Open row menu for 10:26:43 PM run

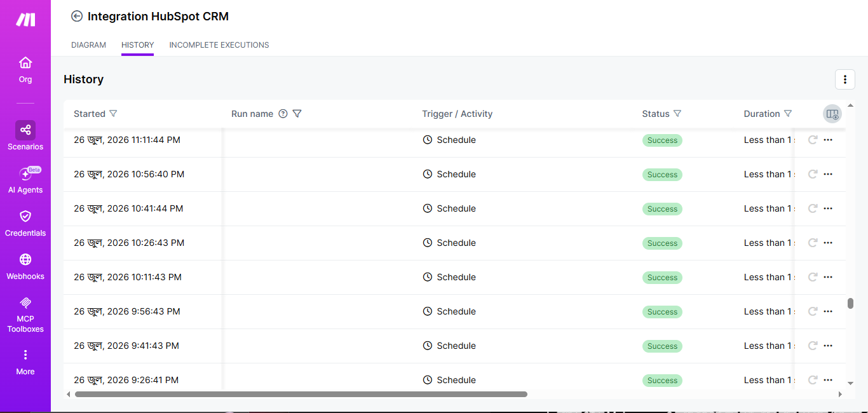[x=828, y=243]
